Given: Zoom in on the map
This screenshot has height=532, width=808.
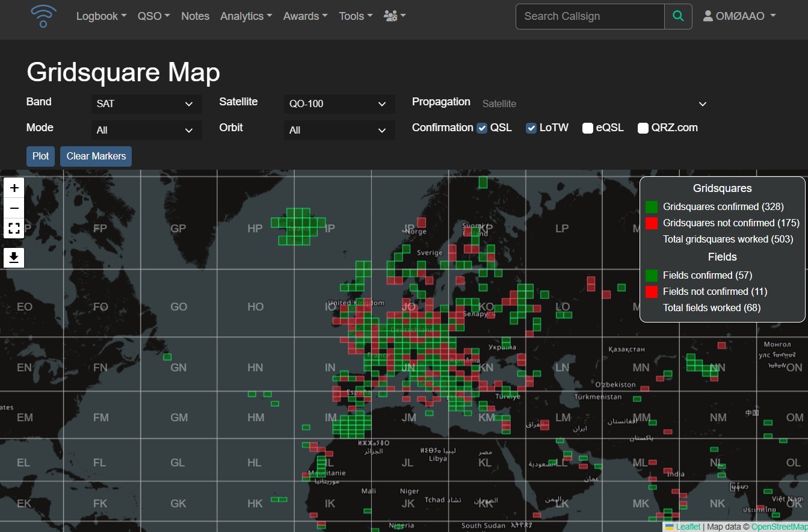Looking at the screenshot, I should [x=14, y=188].
